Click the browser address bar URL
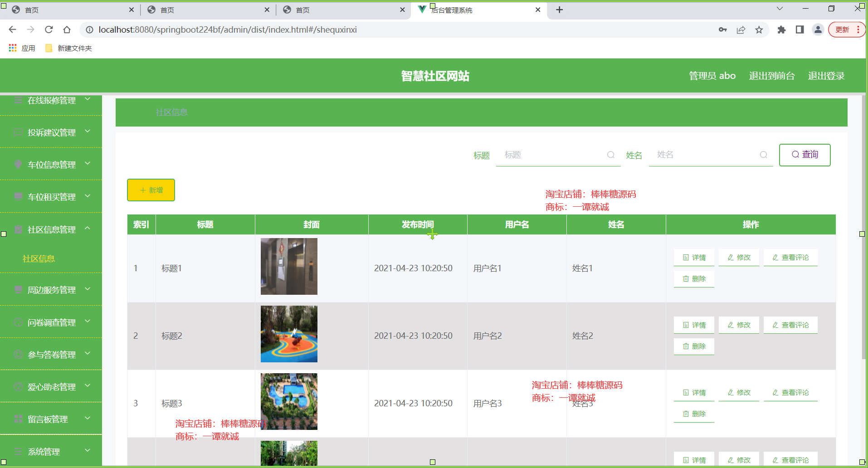The height and width of the screenshot is (468, 868). [228, 29]
